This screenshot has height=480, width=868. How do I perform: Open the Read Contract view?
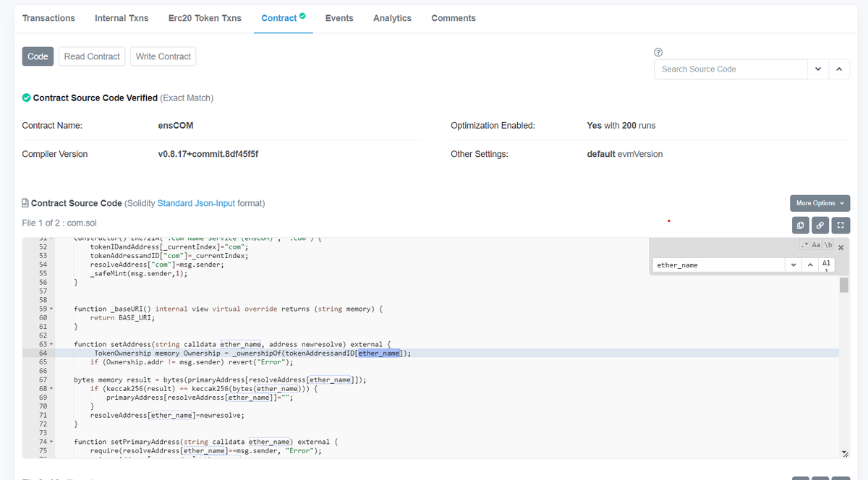click(x=91, y=56)
